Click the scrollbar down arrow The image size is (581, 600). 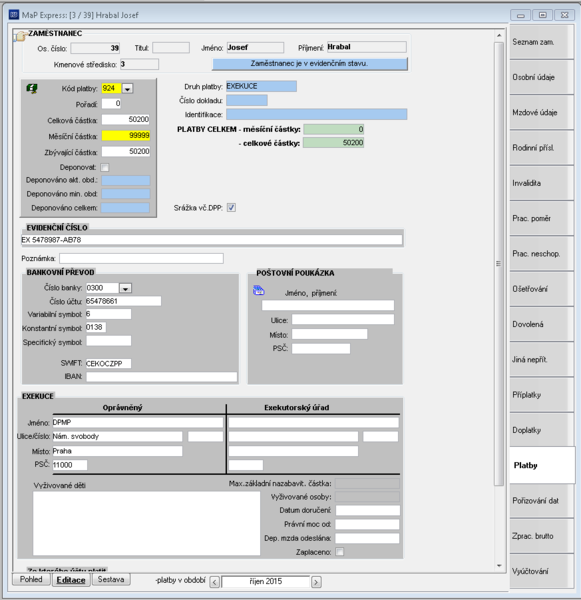tap(499, 566)
